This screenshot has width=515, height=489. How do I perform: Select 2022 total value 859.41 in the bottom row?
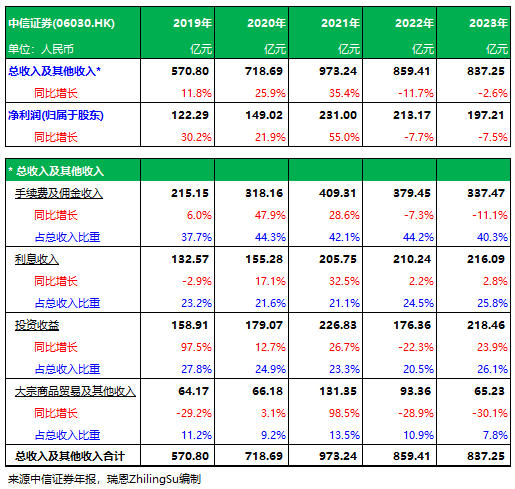coord(412,456)
